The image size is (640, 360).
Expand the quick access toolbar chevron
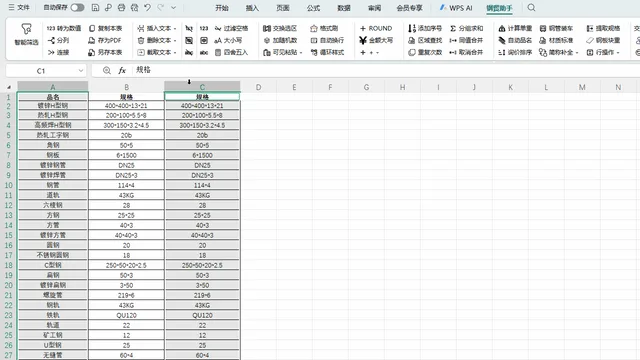[173, 7]
